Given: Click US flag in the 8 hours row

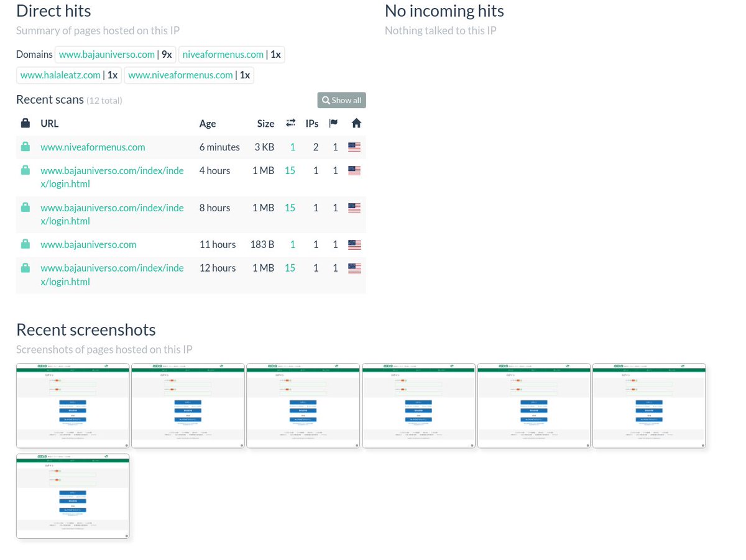Looking at the screenshot, I should [x=354, y=208].
